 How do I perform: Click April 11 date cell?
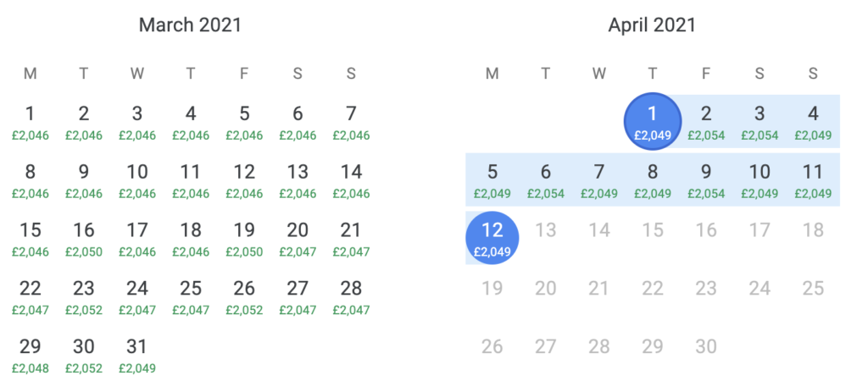click(x=813, y=179)
